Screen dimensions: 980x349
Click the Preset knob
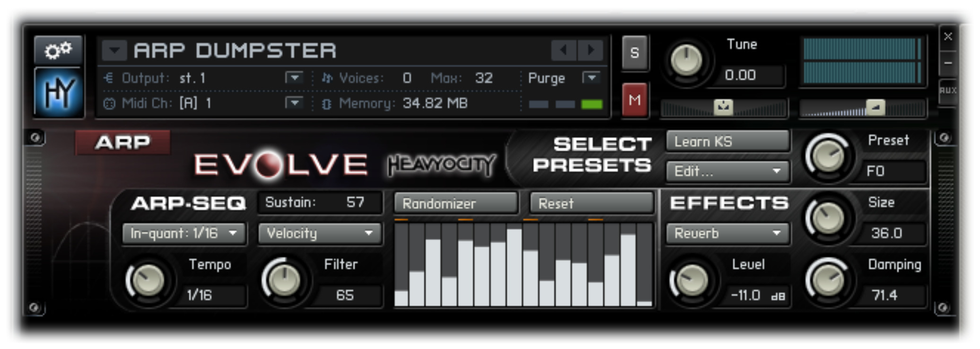(x=828, y=157)
